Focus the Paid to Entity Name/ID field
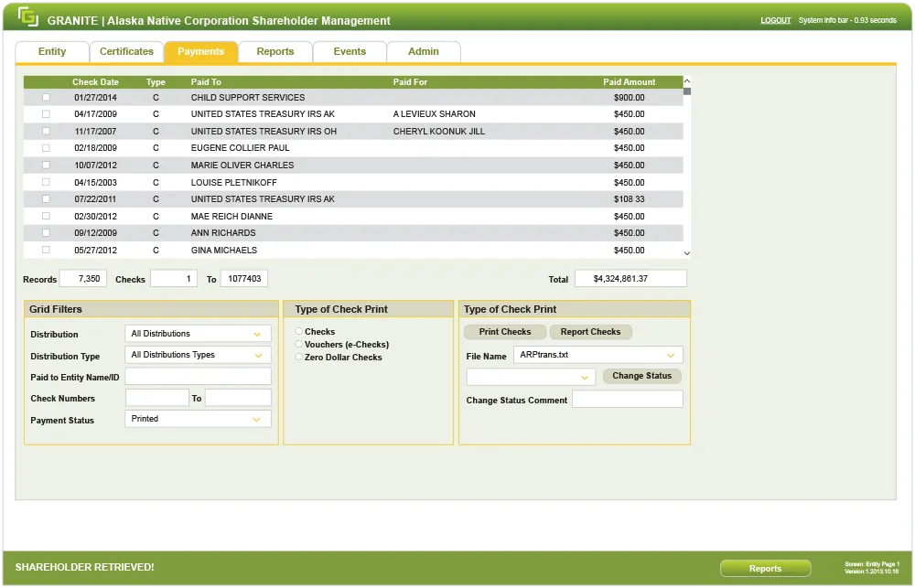915x588 pixels. 198,377
